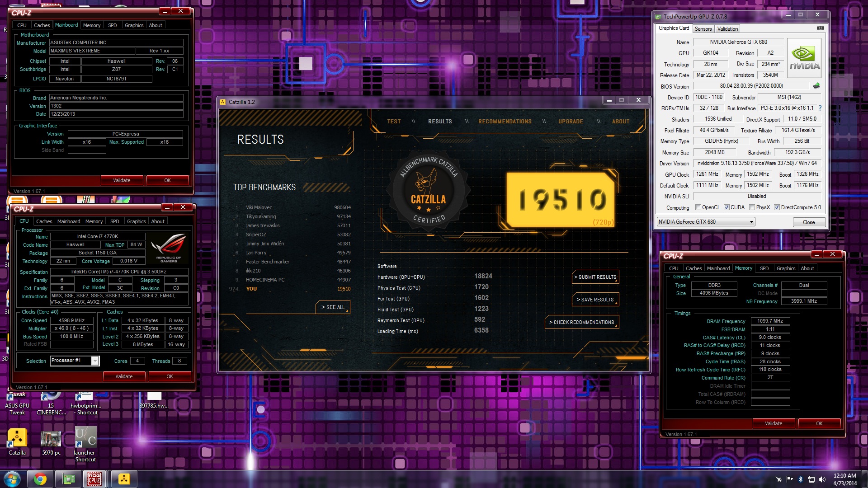Screen dimensions: 868x488
Task: Click the Catzilla title bar app icon
Action: 222,102
